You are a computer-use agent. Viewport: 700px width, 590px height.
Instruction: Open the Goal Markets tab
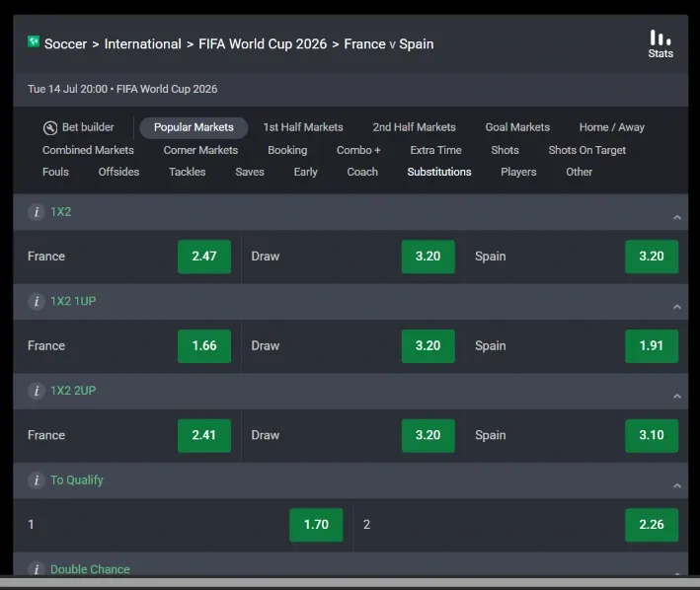click(517, 127)
